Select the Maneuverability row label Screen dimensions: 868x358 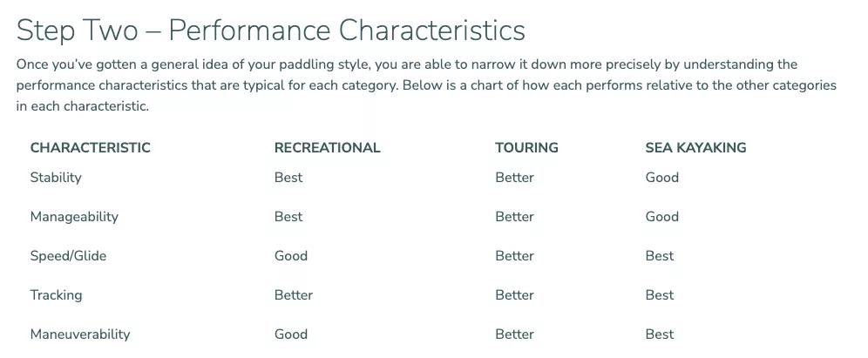pyautogui.click(x=80, y=334)
